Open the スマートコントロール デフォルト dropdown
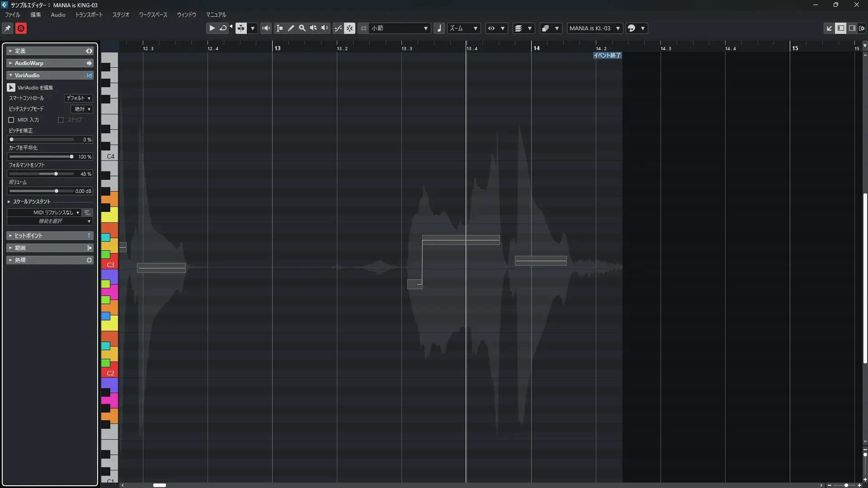Image resolution: width=868 pixels, height=488 pixels. pyautogui.click(x=78, y=98)
